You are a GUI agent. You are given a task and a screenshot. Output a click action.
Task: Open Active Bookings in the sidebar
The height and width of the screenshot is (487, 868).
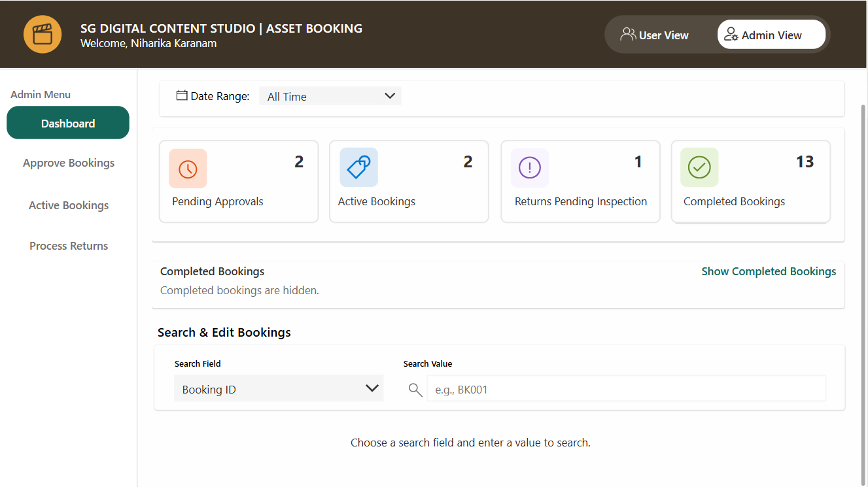(x=69, y=205)
